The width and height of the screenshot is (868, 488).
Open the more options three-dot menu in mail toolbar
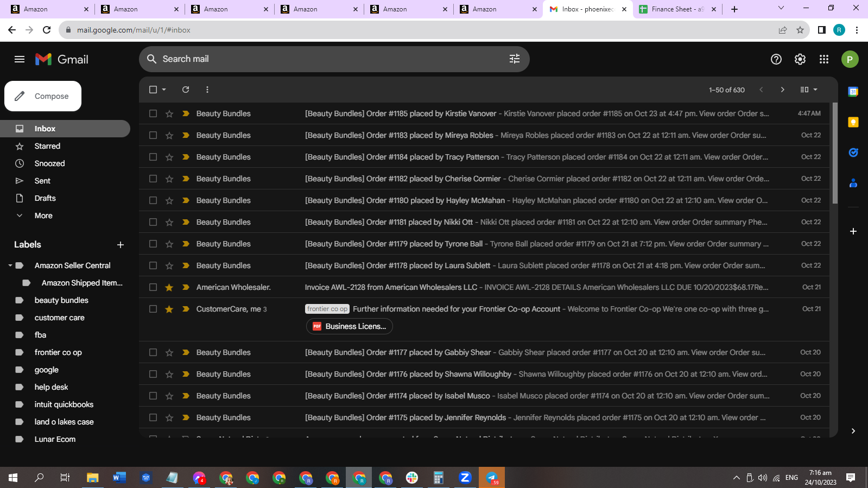pos(207,90)
